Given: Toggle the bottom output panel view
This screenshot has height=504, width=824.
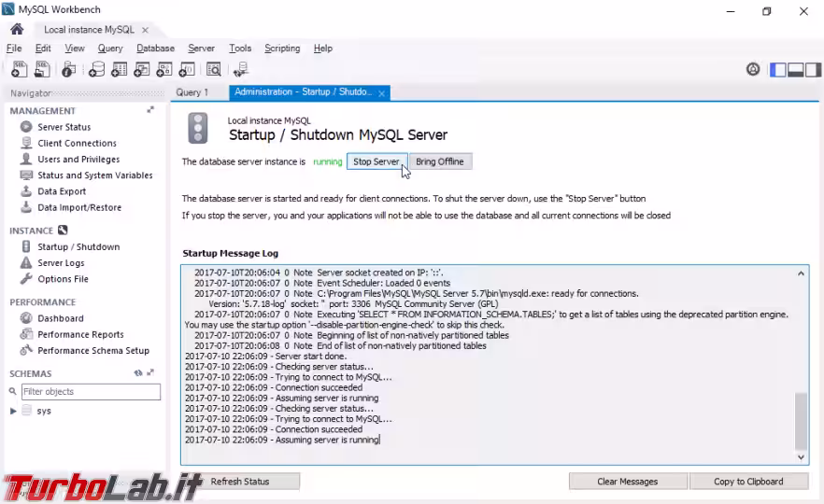Looking at the screenshot, I should point(795,69).
